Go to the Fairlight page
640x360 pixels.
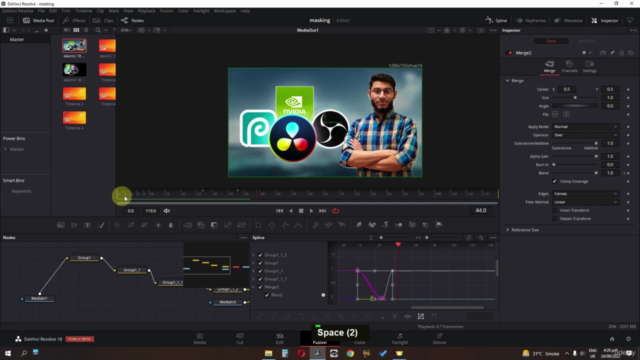[400, 338]
